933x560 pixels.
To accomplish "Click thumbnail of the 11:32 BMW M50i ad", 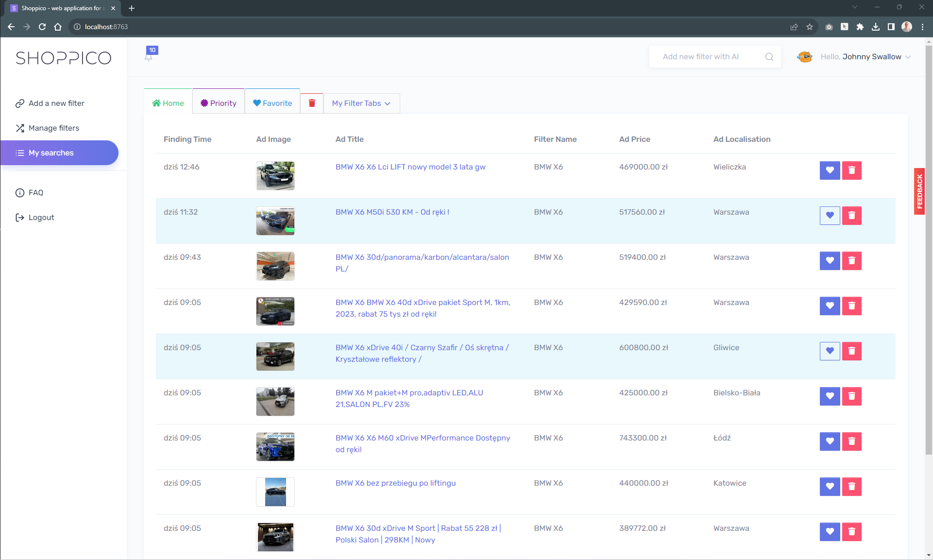I will pos(275,221).
